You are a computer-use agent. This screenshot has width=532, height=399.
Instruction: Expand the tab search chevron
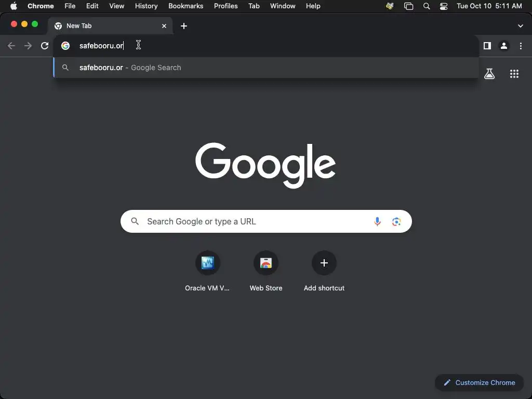pyautogui.click(x=521, y=26)
